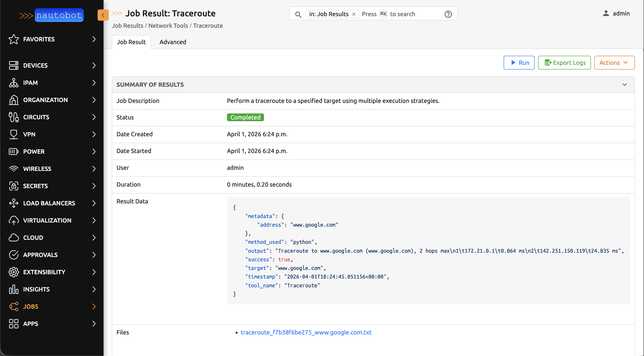Click the Secrets lock icon
This screenshot has height=356, width=644.
click(x=14, y=186)
